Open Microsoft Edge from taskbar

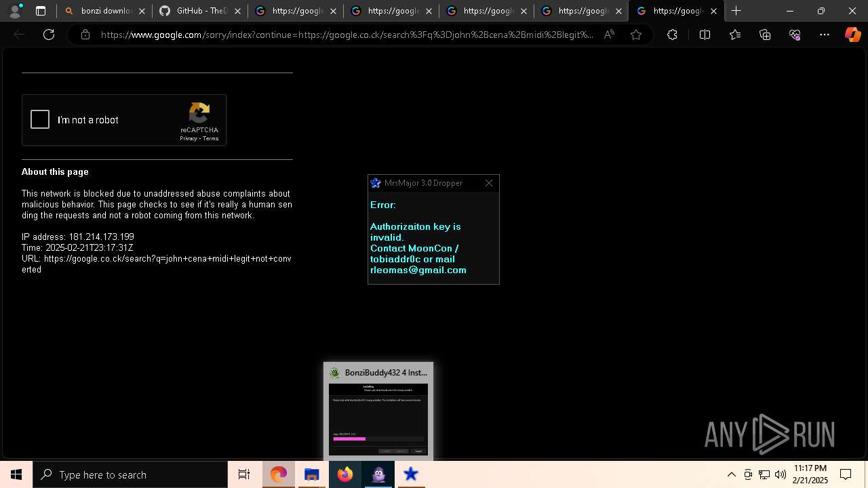[279, 474]
